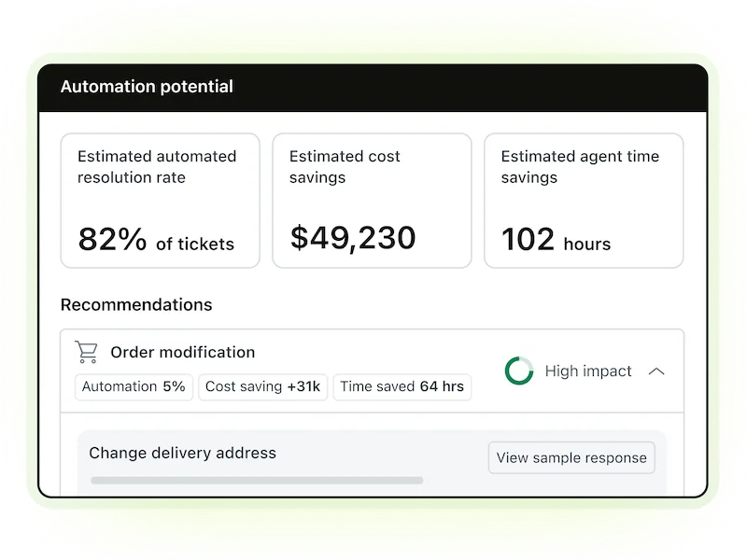
Task: Click the shopping cart icon beside Order modification
Action: tap(86, 352)
